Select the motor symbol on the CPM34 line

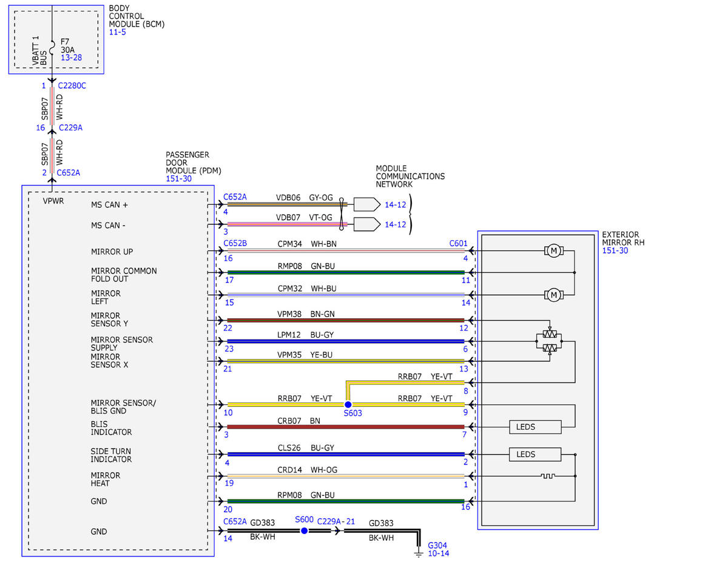(x=553, y=250)
